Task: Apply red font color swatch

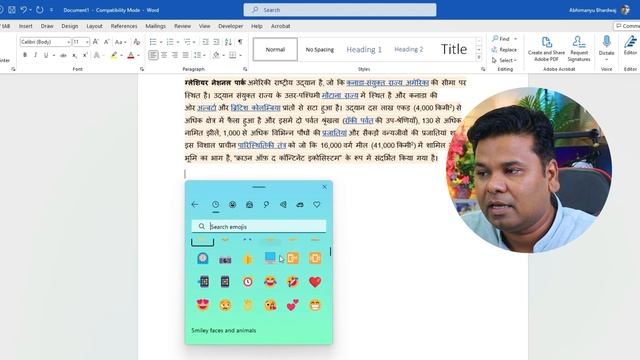Action: tap(131, 55)
